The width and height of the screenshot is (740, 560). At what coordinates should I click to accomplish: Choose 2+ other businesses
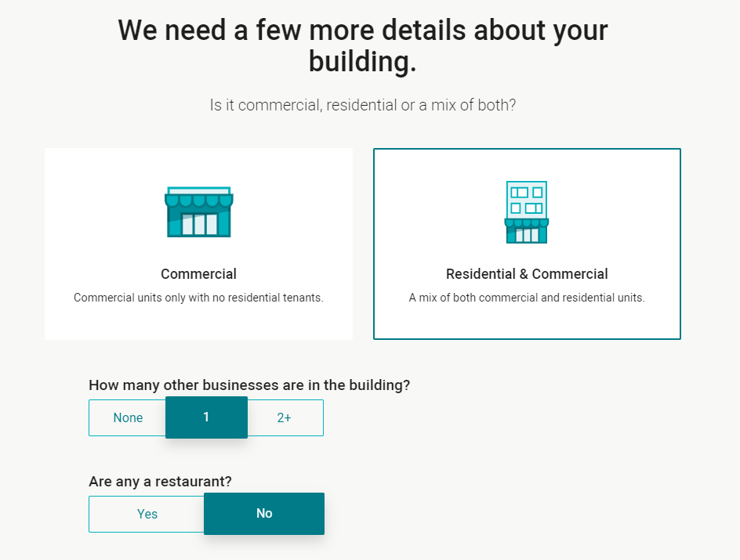click(x=285, y=417)
